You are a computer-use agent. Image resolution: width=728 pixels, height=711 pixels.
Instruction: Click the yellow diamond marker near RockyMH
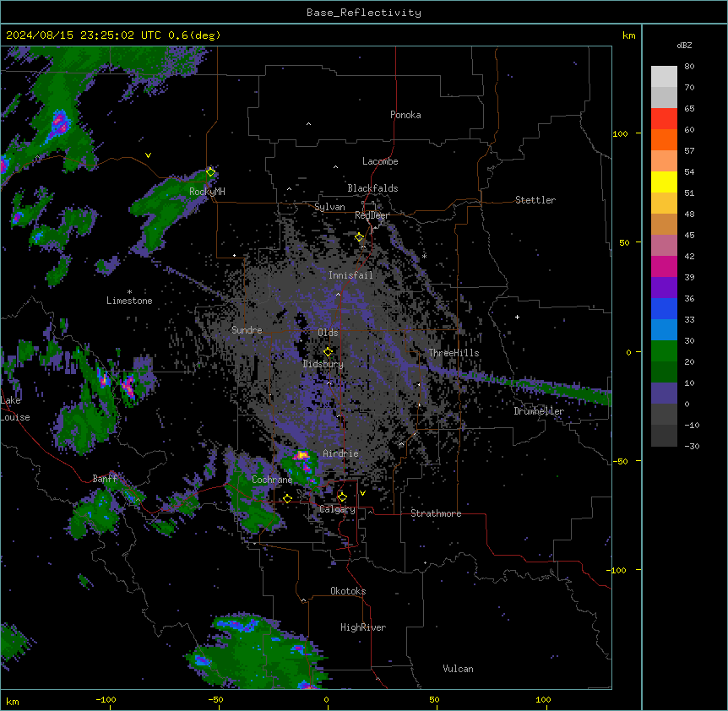pyautogui.click(x=210, y=172)
